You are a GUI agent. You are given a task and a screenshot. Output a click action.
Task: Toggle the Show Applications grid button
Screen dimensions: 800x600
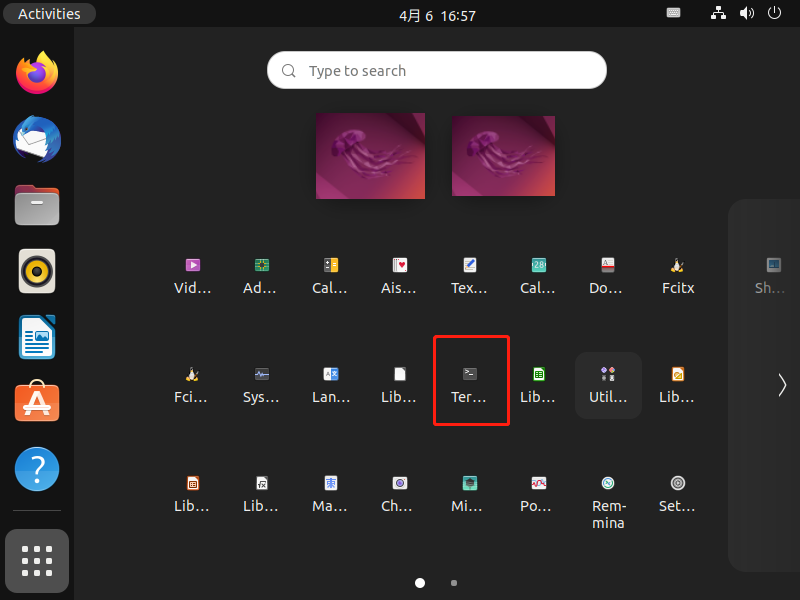tap(37, 561)
